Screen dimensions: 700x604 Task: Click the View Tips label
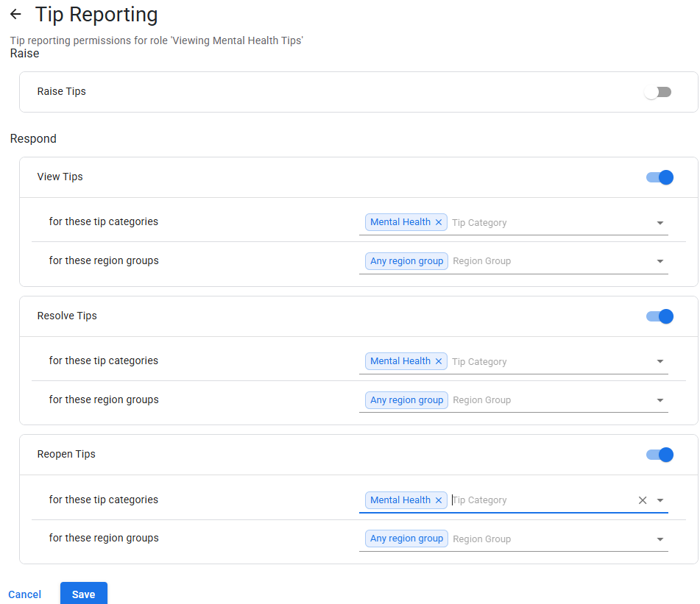[60, 177]
